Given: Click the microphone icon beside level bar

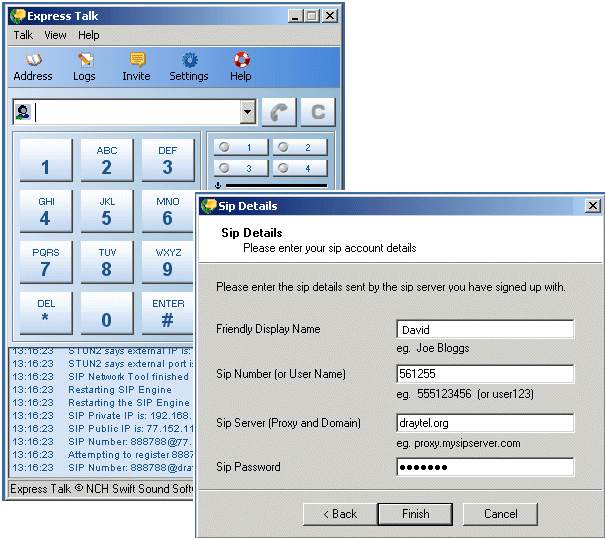Looking at the screenshot, I should pyautogui.click(x=218, y=185).
